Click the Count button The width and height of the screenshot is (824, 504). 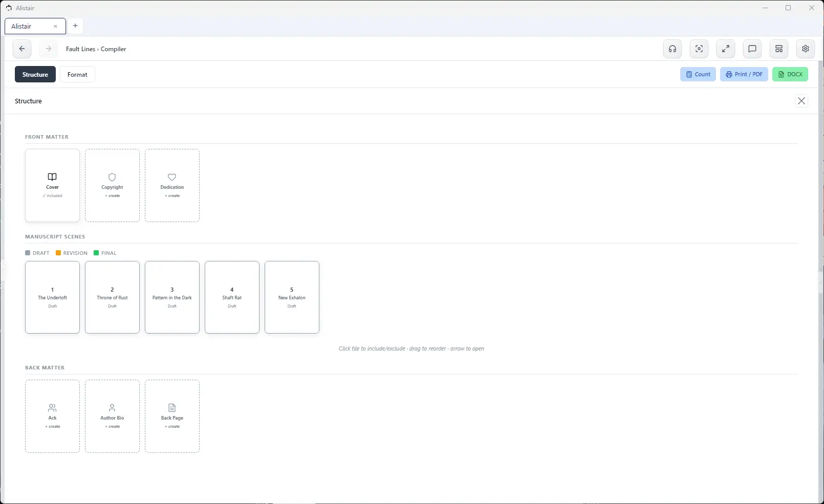[698, 74]
